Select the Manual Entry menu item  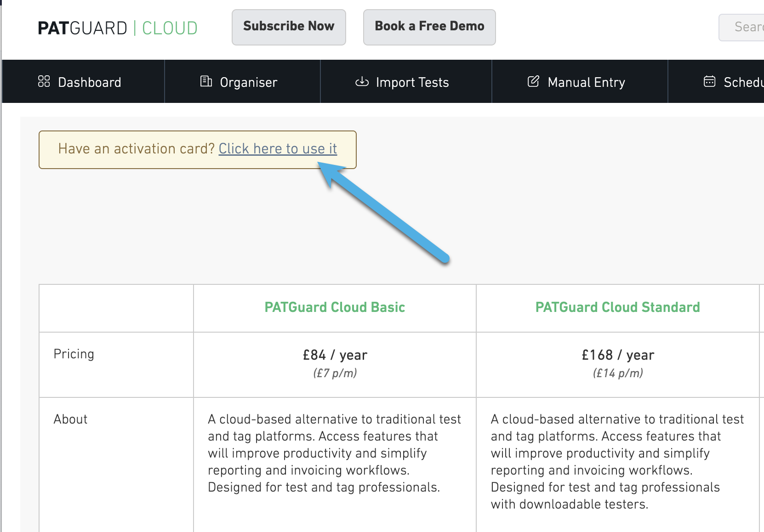click(x=580, y=81)
